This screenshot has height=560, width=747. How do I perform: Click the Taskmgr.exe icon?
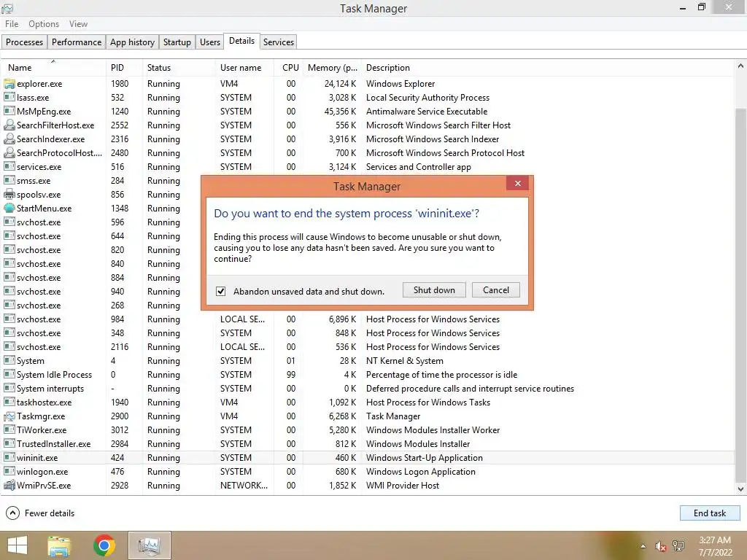pos(9,416)
